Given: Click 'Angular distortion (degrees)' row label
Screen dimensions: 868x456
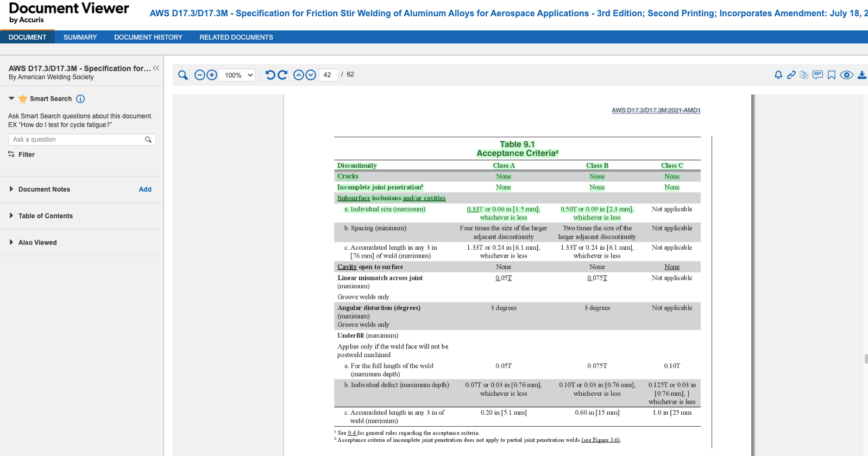Looking at the screenshot, I should (379, 308).
